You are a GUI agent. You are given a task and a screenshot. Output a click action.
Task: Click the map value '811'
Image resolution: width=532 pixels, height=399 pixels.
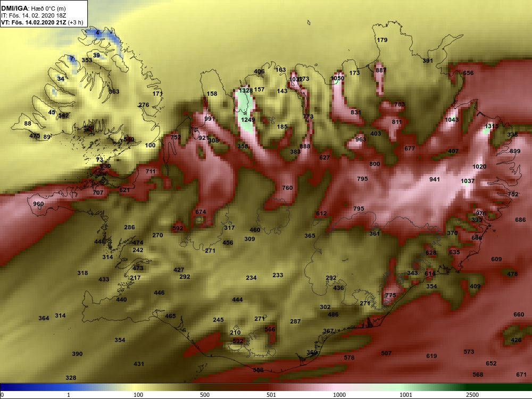point(397,122)
